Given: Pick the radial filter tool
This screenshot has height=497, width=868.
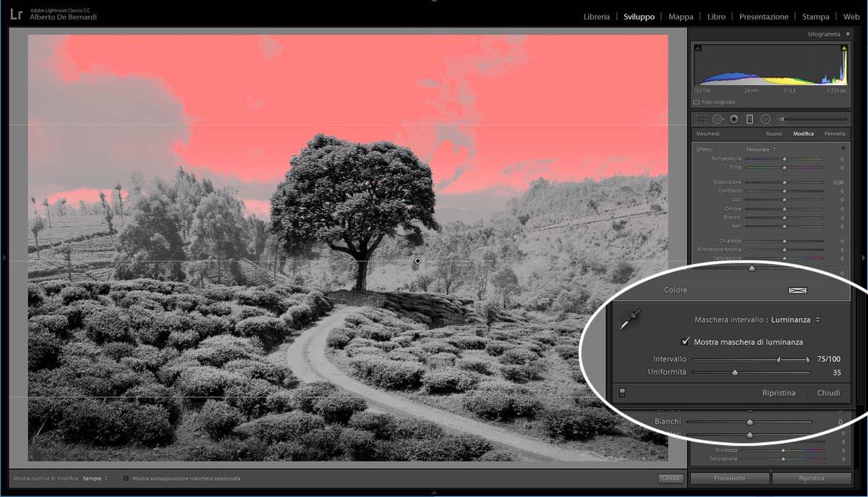Looking at the screenshot, I should 765,119.
